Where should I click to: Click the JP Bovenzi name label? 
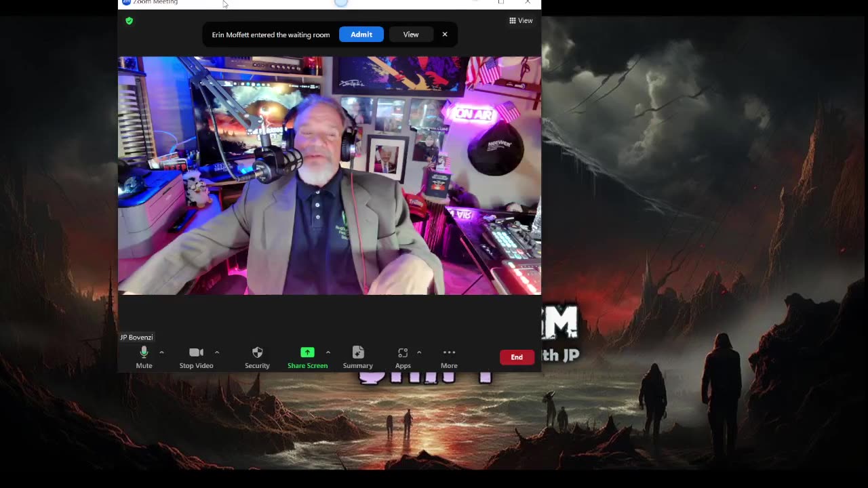click(136, 338)
